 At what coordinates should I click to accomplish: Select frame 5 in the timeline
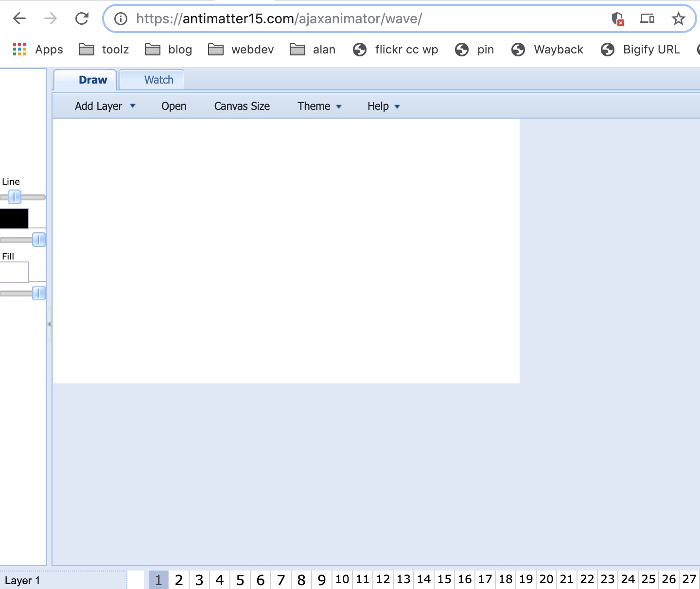click(x=240, y=580)
